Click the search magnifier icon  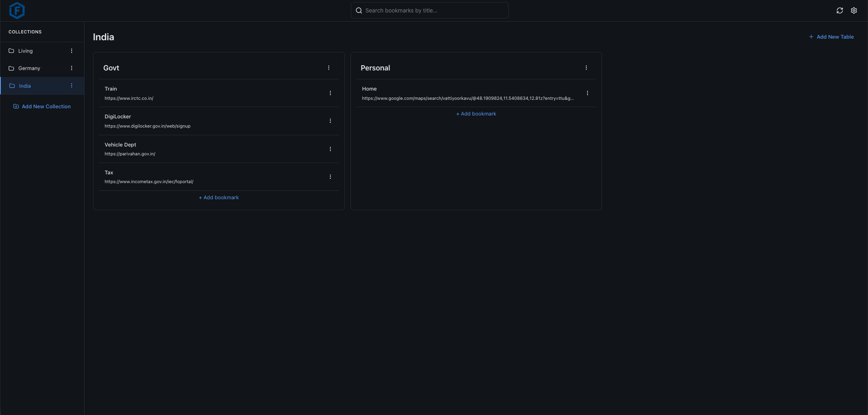[x=359, y=10]
